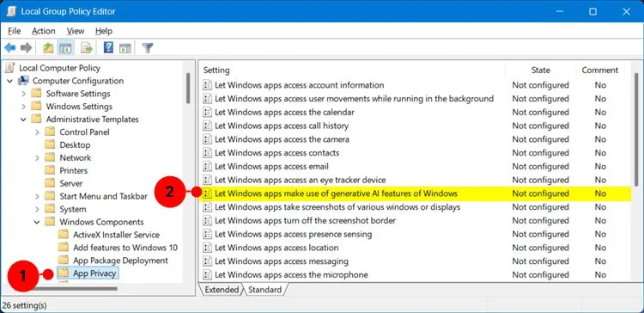This screenshot has width=644, height=313.
Task: Expand the Software Settings node
Action: click(x=23, y=94)
